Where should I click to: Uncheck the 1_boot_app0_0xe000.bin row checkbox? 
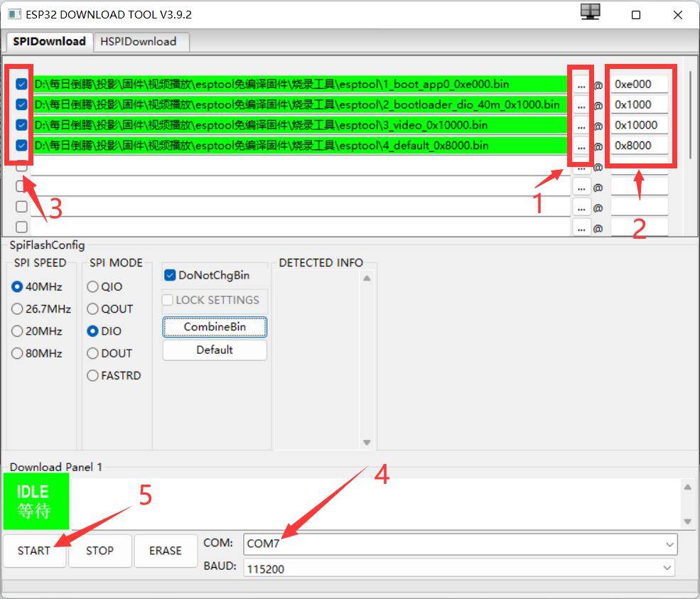coord(21,84)
